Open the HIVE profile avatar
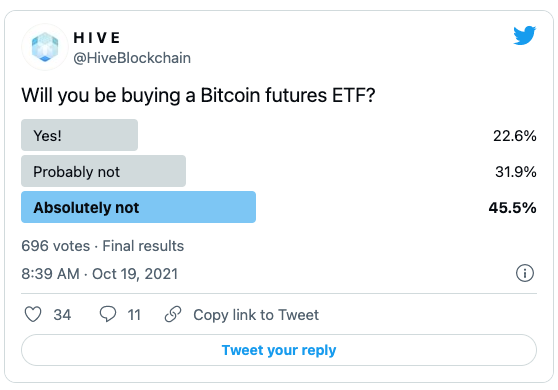Viewport: 558px width, 390px height. 45,47
